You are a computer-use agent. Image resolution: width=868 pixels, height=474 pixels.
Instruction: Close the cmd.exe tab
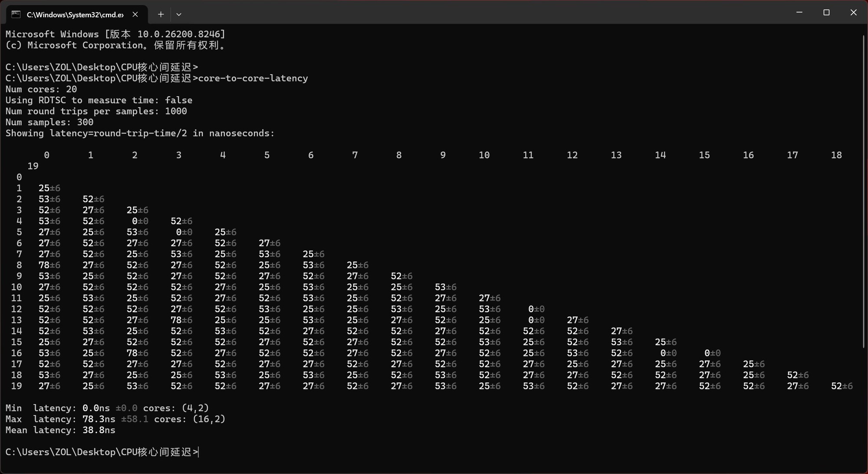coord(135,14)
